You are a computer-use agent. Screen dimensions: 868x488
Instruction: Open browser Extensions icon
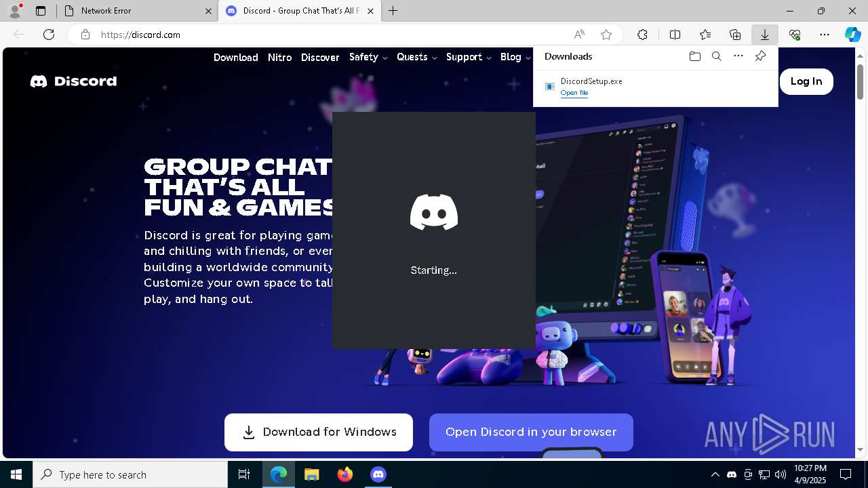tap(643, 35)
